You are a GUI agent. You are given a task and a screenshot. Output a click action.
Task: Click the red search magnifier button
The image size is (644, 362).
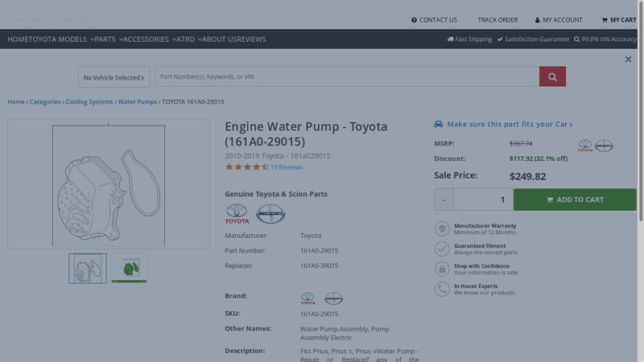click(552, 76)
